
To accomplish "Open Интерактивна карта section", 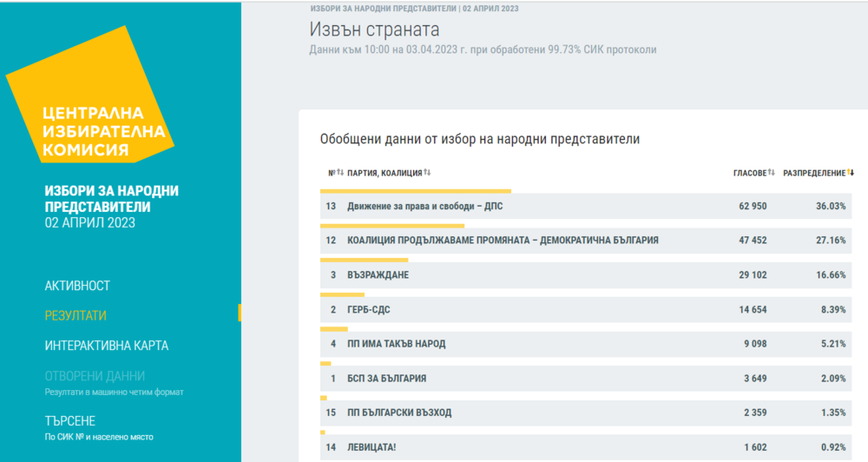I will click(x=107, y=346).
